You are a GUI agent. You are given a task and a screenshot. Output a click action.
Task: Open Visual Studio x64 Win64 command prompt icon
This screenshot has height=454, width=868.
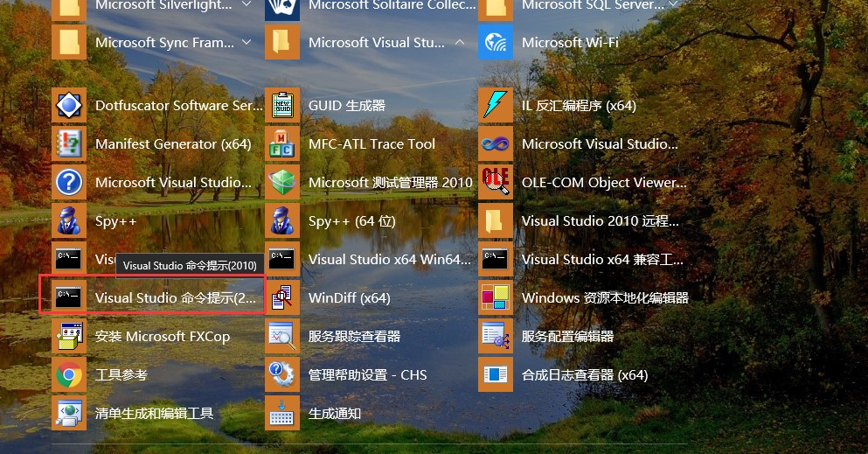[282, 259]
